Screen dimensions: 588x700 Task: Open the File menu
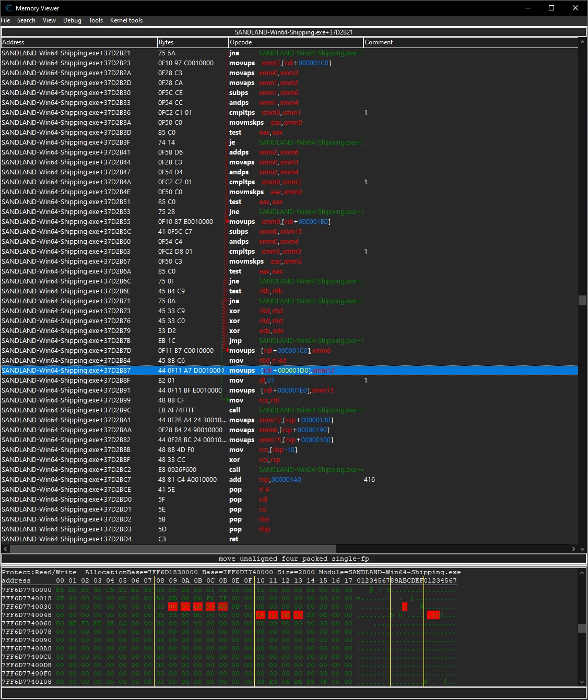(x=5, y=20)
